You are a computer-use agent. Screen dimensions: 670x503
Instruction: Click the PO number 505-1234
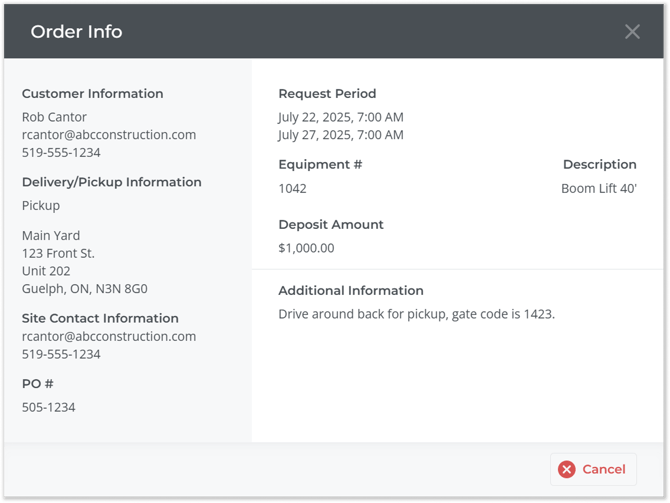pyautogui.click(x=48, y=407)
